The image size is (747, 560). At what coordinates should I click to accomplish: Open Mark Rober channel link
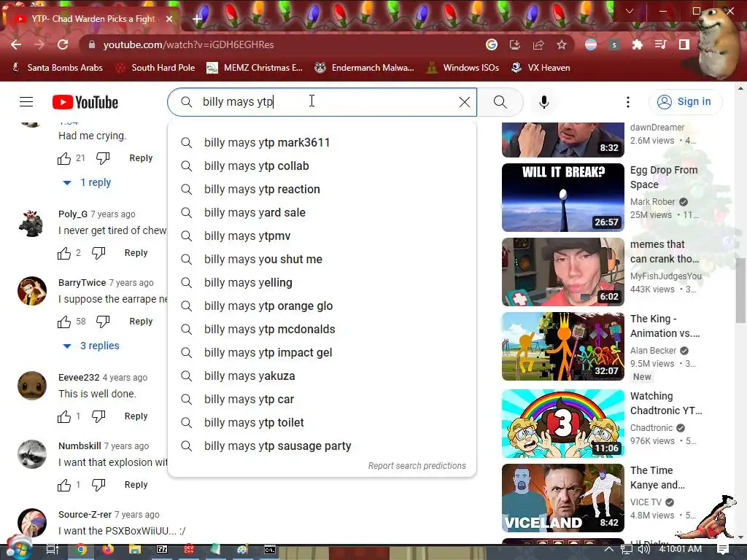click(653, 201)
